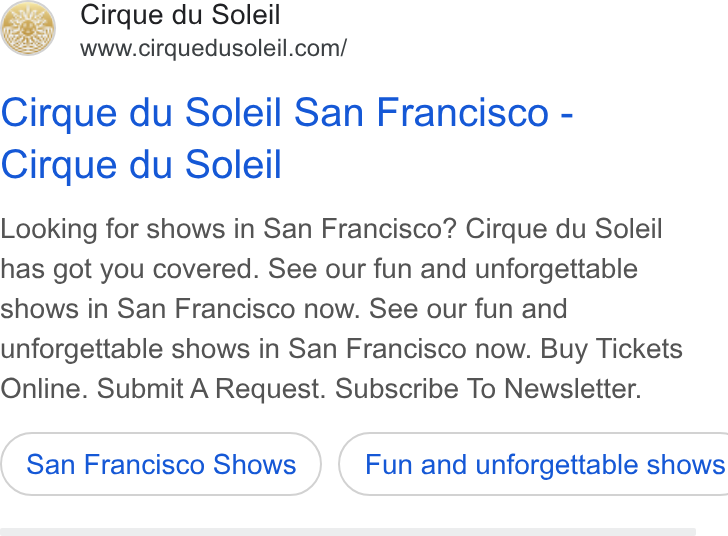
Task: Open the Cirque du Soleil site name label
Action: pyautogui.click(x=180, y=15)
